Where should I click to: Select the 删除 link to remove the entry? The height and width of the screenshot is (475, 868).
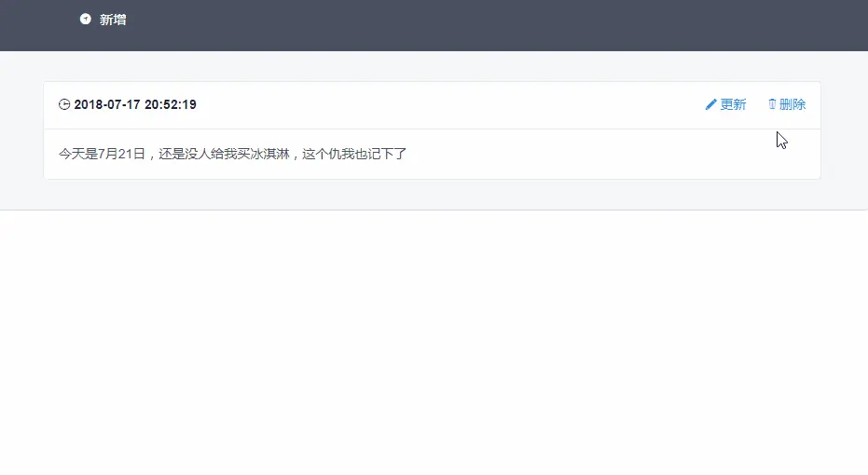(792, 104)
